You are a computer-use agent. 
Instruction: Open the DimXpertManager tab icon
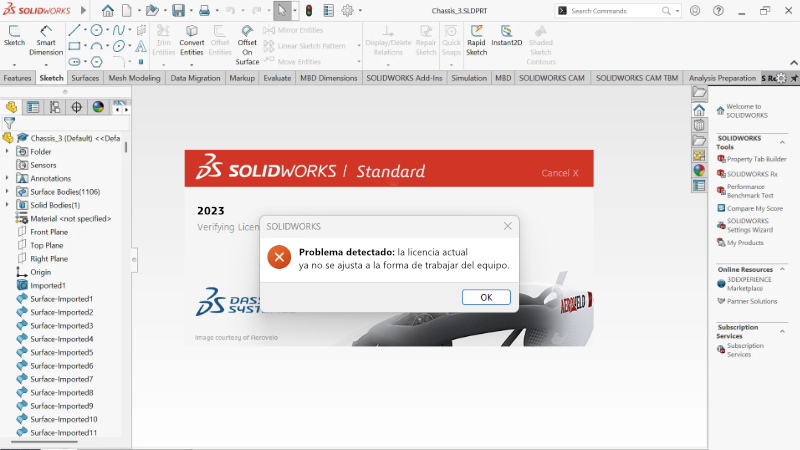[x=76, y=107]
